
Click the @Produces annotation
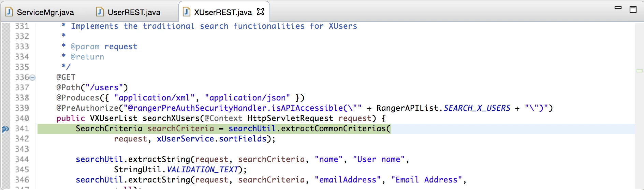pos(78,98)
